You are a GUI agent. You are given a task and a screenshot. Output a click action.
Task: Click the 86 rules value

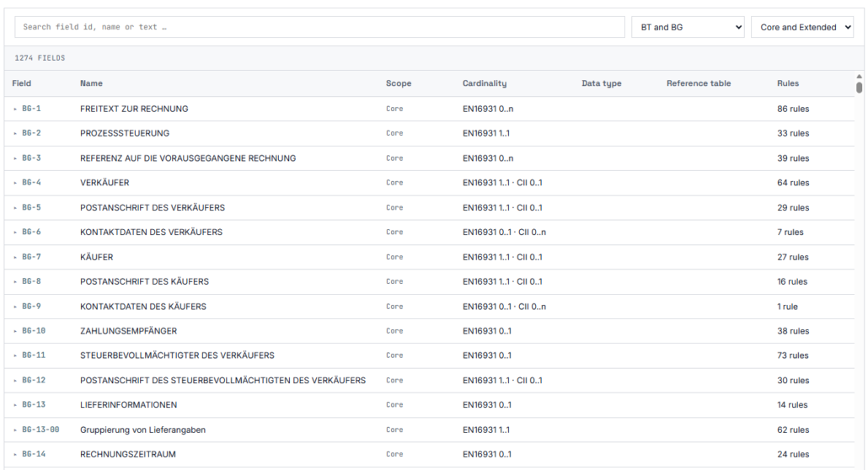(x=793, y=109)
